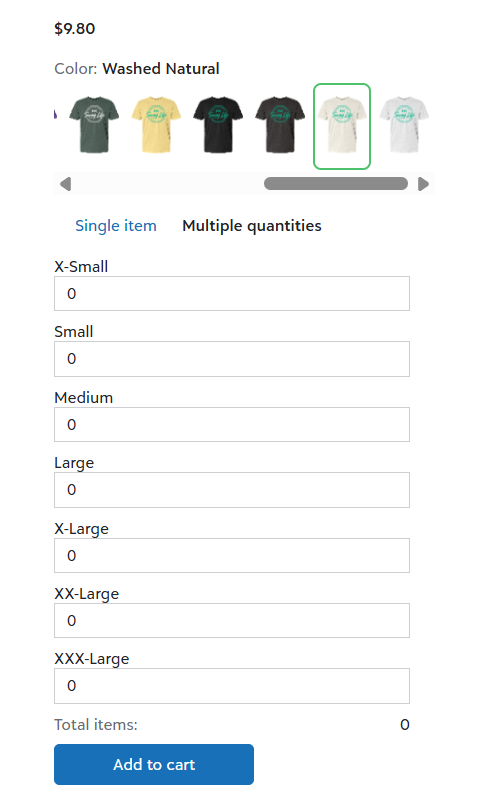This screenshot has width=499, height=803.
Task: Click the left scroll arrow of color carousel
Action: tap(65, 184)
